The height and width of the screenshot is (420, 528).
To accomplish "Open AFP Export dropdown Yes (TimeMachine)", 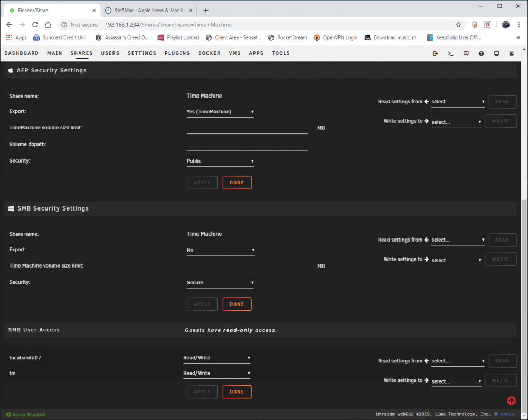I will pos(220,112).
